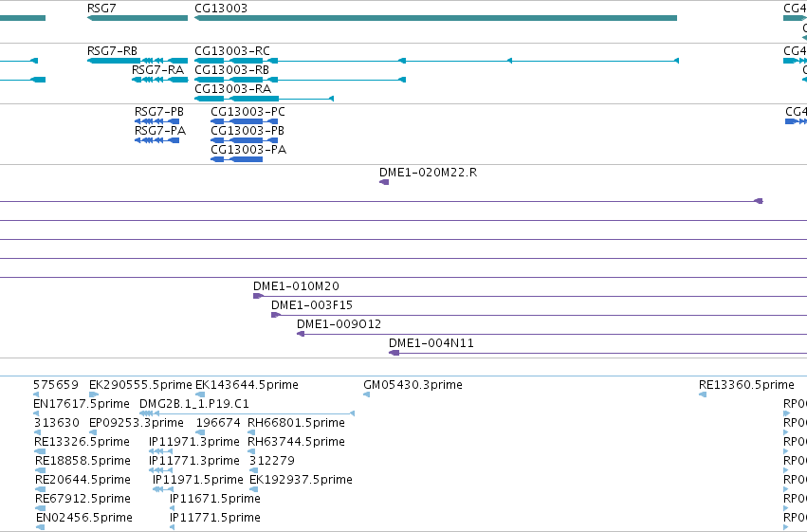Select the CG13003 gene label

pyautogui.click(x=221, y=9)
